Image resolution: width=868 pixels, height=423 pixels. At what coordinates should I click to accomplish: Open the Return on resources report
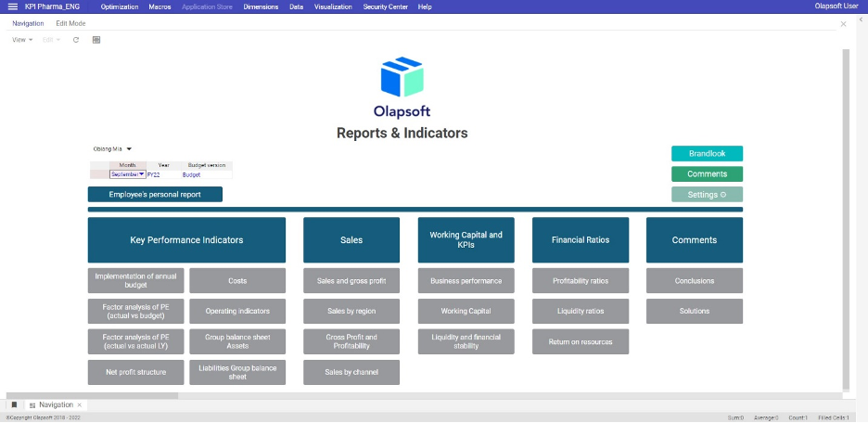[x=581, y=341]
